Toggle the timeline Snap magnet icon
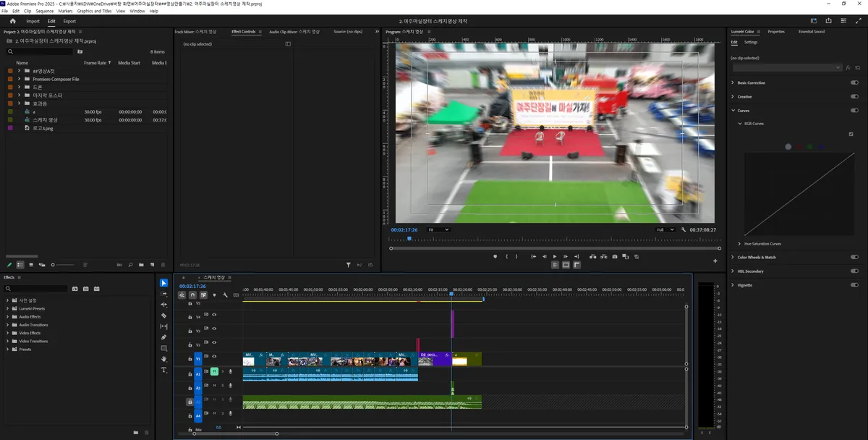This screenshot has height=440, width=868. 192,295
